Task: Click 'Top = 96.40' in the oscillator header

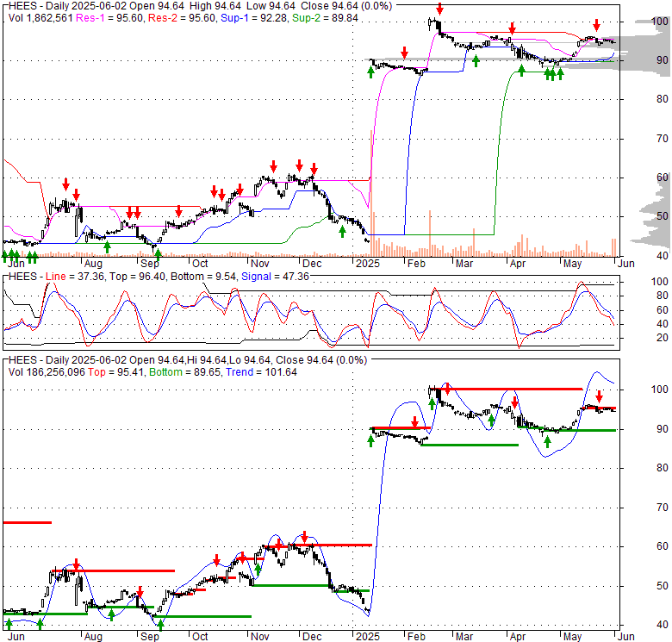Action: [x=137, y=277]
